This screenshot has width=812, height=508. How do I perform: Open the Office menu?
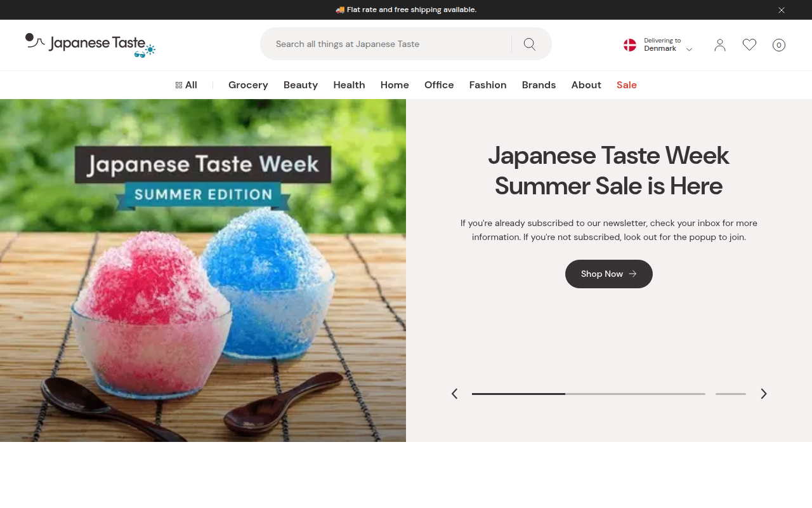[439, 85]
